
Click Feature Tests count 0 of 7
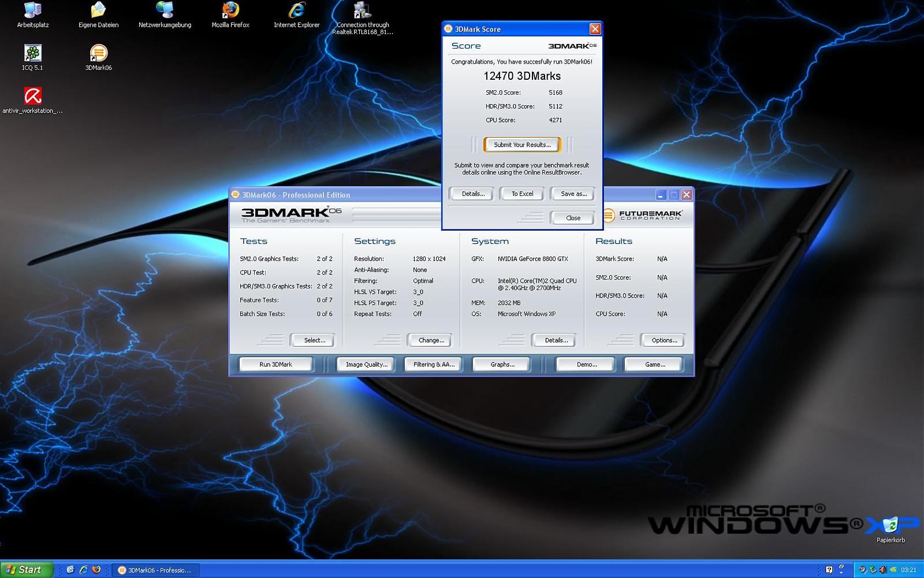[325, 300]
